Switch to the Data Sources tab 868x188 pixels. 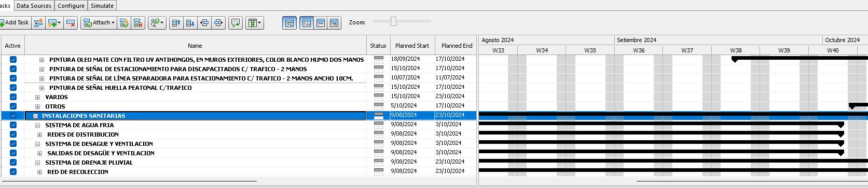pyautogui.click(x=34, y=6)
